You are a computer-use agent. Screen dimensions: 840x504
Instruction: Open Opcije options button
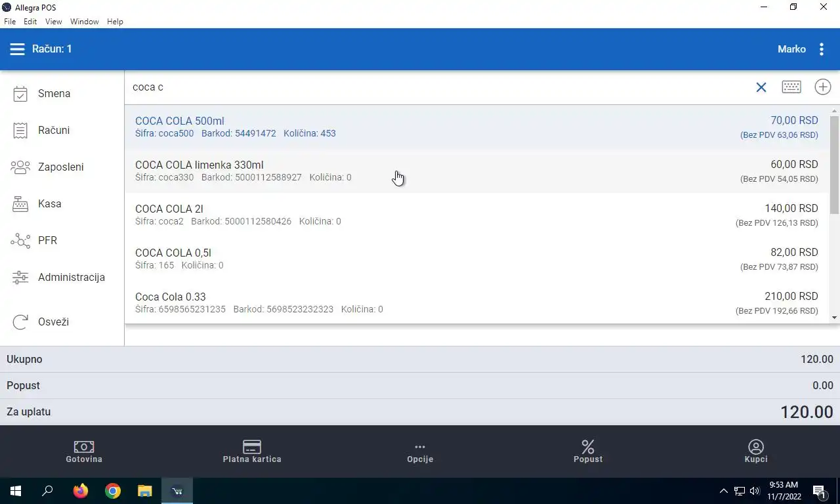click(x=420, y=451)
